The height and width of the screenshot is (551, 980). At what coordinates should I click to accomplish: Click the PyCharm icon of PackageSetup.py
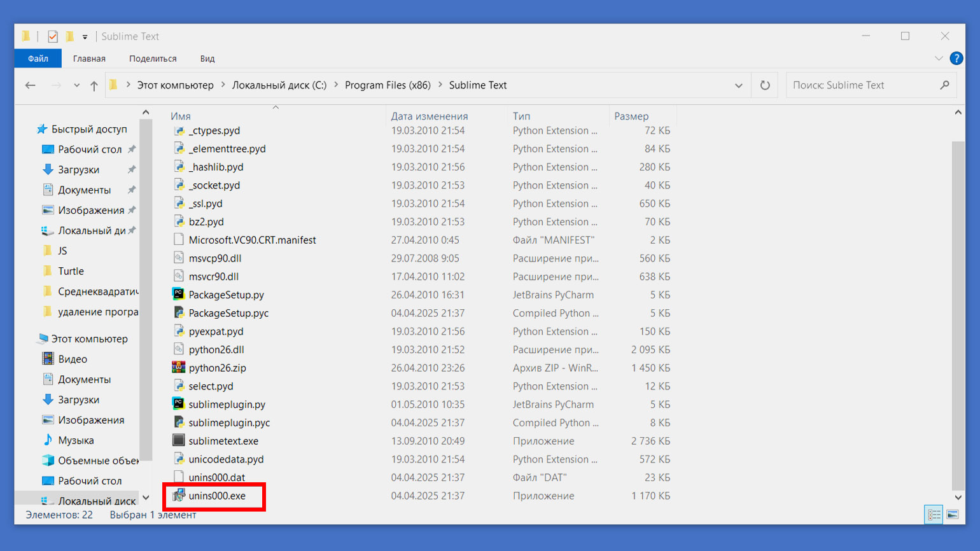179,295
